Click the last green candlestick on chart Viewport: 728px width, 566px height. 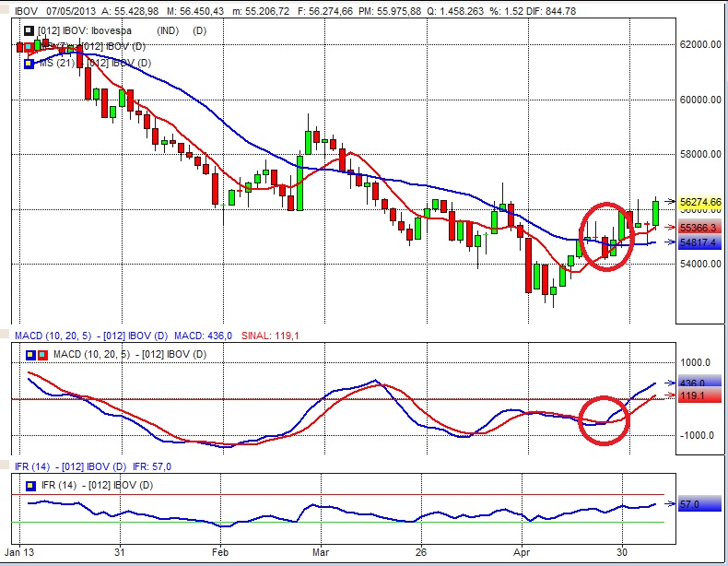(656, 213)
